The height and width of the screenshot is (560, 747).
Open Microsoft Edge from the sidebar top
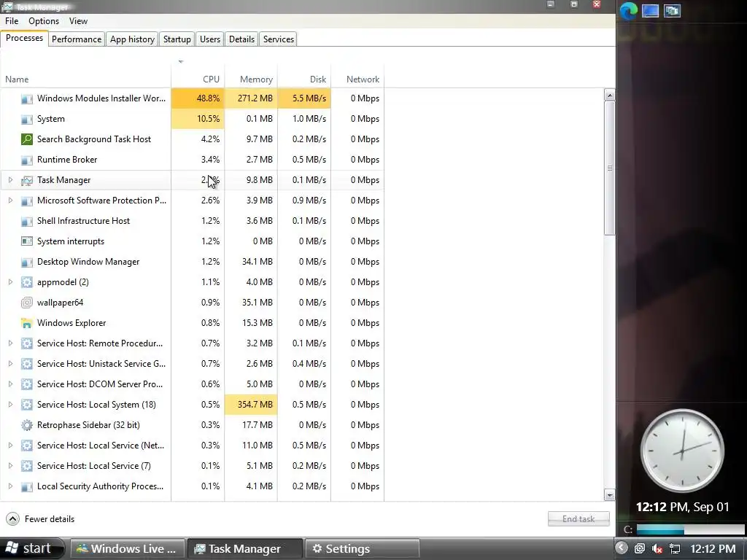629,10
